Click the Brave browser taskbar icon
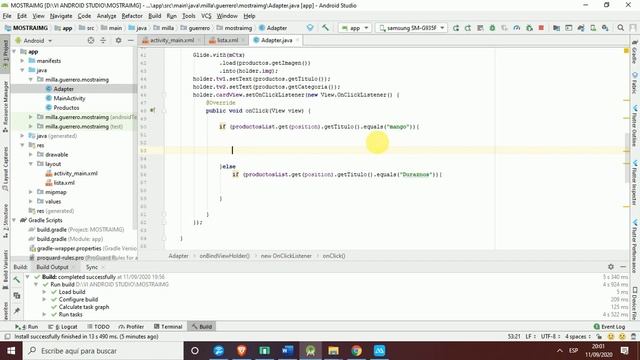The width and height of the screenshot is (640, 360). tap(241, 351)
